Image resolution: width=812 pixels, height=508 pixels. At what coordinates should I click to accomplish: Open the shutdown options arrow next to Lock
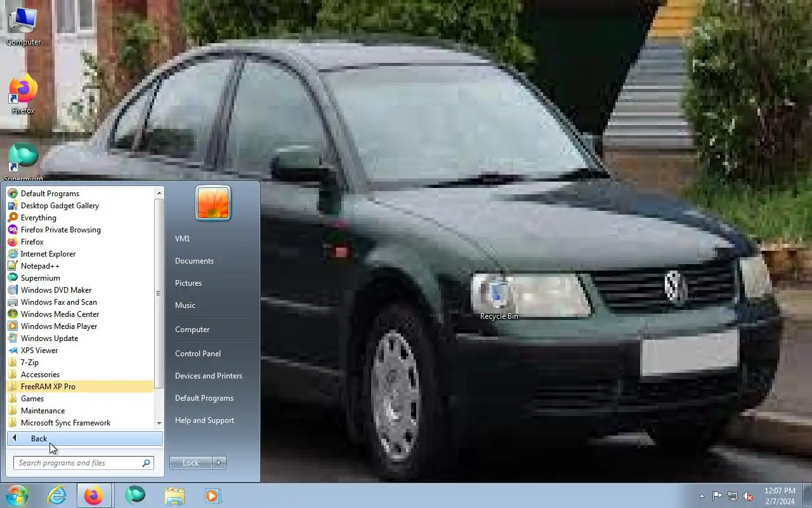219,463
